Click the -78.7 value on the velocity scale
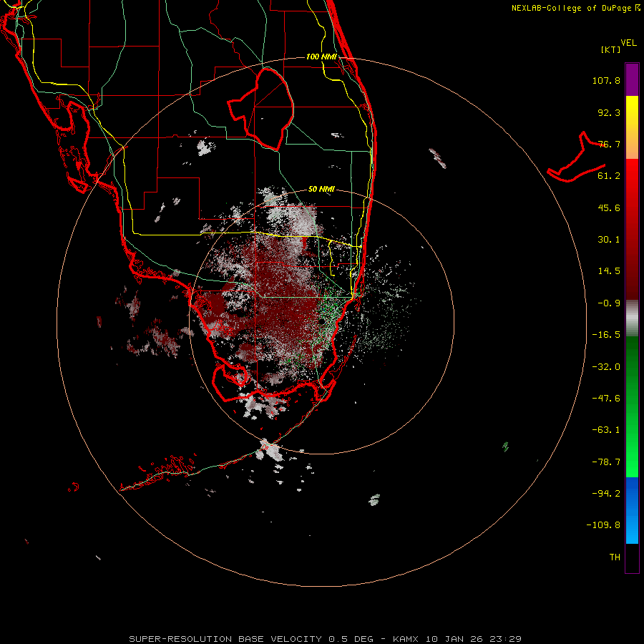Screen dimensions: 644x644 (x=606, y=462)
